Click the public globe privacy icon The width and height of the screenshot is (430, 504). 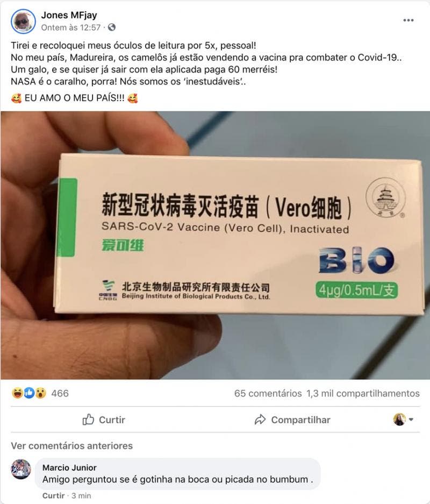(x=112, y=27)
